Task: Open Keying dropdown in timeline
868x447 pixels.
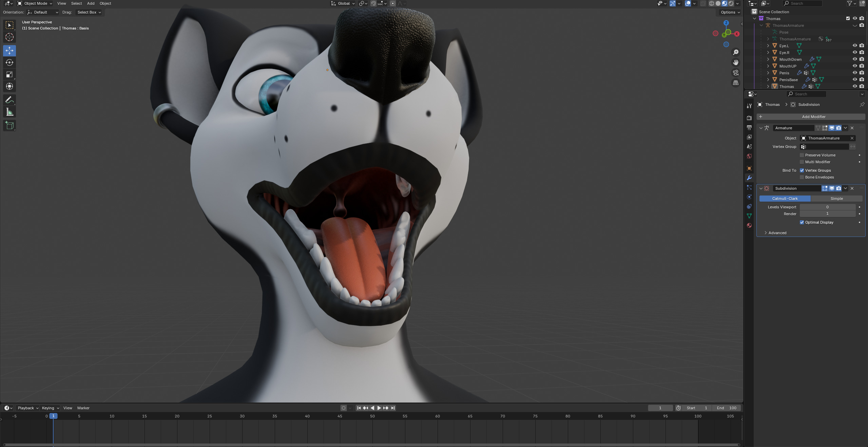Action: (x=50, y=408)
